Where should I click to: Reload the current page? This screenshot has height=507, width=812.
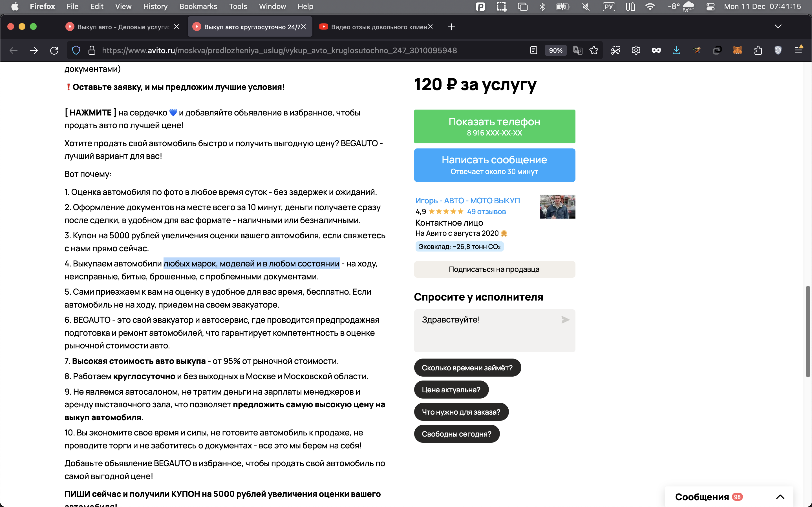coord(54,50)
